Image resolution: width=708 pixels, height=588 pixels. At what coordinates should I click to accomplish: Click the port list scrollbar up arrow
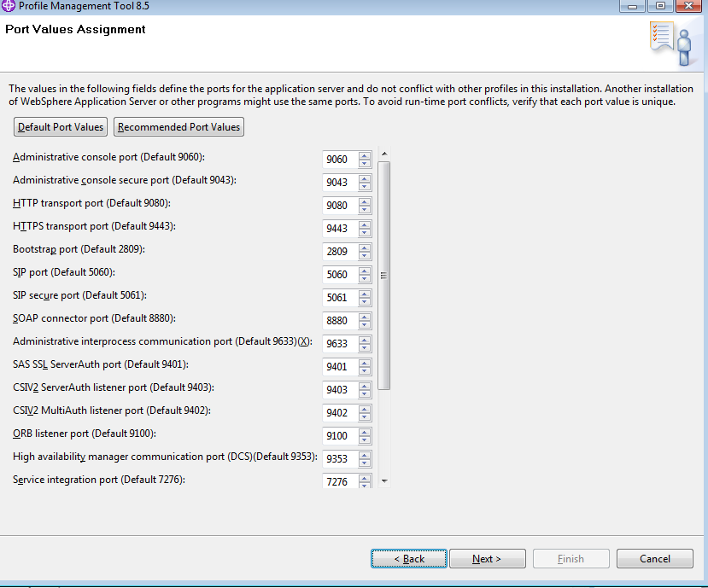point(384,154)
